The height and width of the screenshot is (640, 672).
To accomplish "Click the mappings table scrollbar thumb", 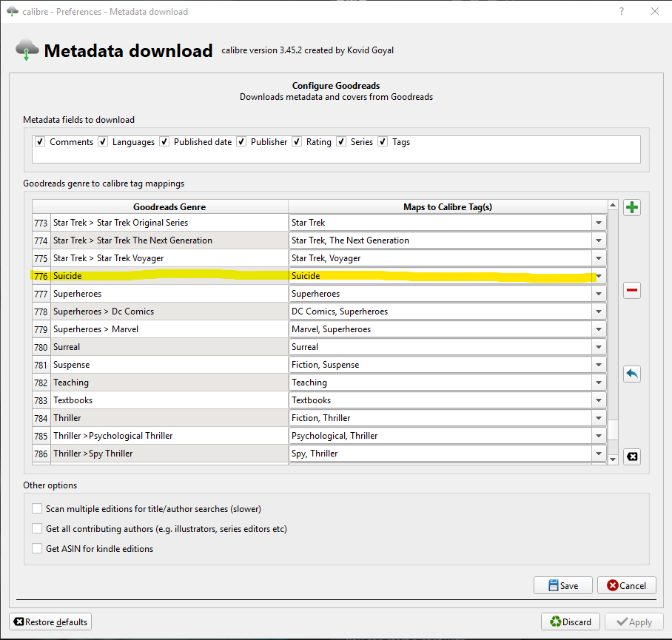I will point(613,430).
